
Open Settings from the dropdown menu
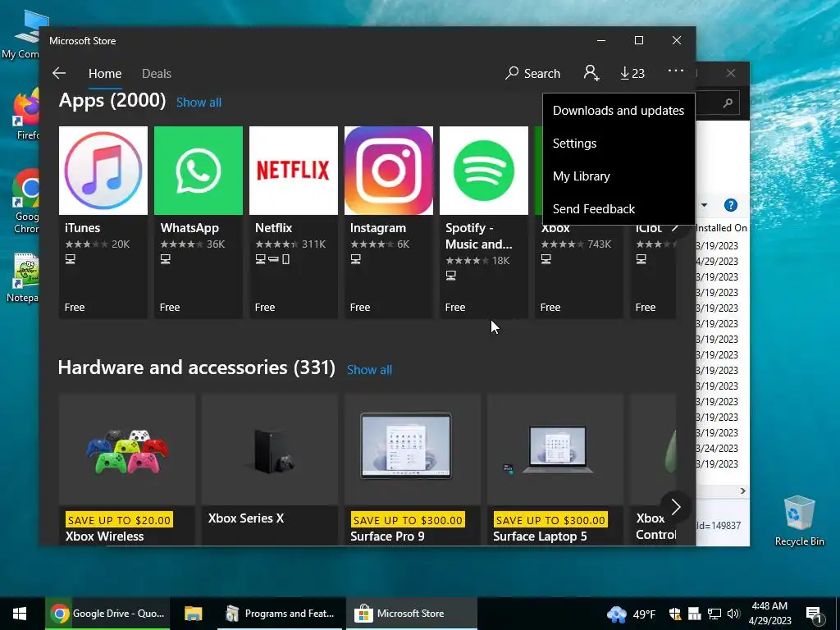click(x=619, y=143)
